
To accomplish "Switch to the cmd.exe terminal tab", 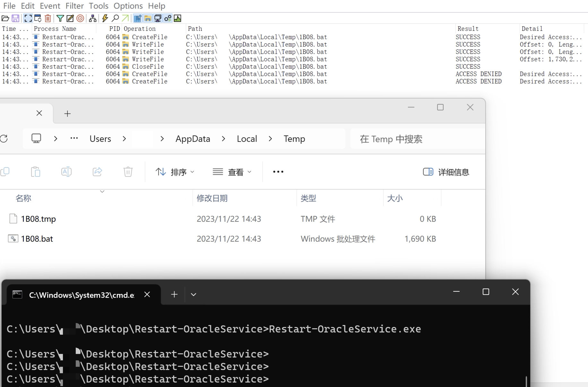I will click(x=81, y=295).
